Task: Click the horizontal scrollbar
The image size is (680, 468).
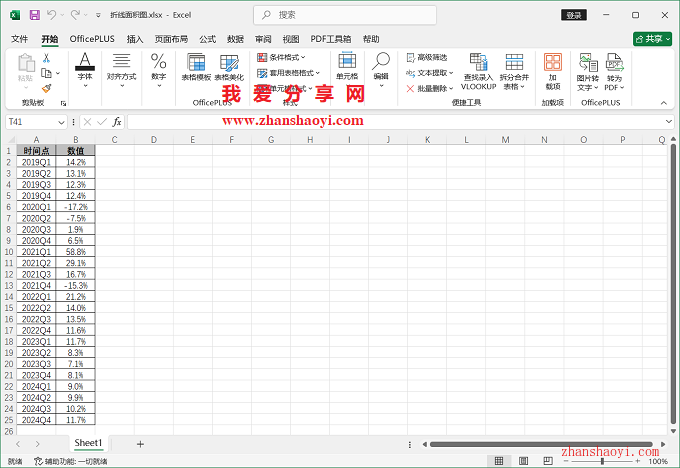Action: pyautogui.click(x=541, y=444)
